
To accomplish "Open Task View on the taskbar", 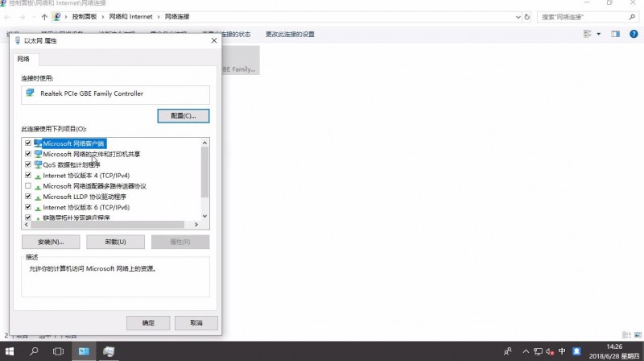I will coord(58,351).
